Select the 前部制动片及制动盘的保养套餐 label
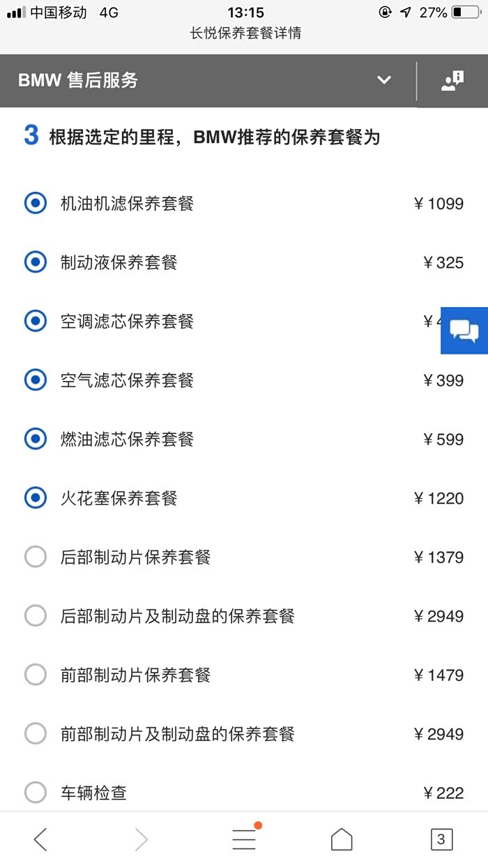The image size is (488, 868). click(178, 734)
